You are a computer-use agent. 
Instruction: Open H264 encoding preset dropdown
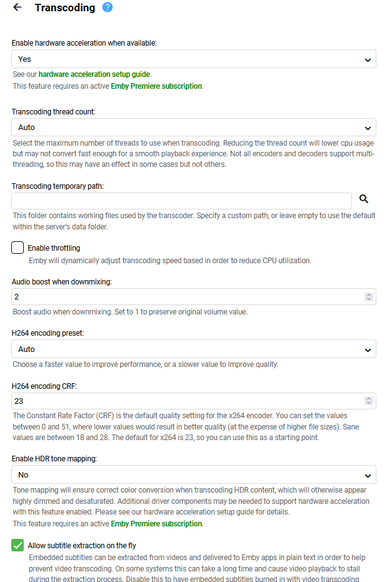coord(194,349)
